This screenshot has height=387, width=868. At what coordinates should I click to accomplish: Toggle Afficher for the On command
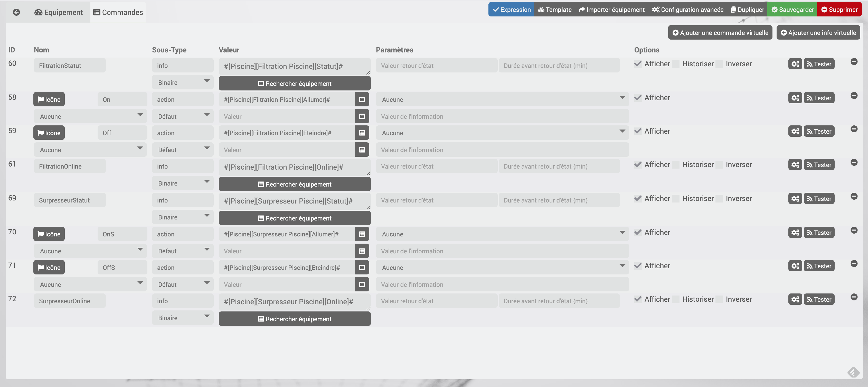[638, 98]
